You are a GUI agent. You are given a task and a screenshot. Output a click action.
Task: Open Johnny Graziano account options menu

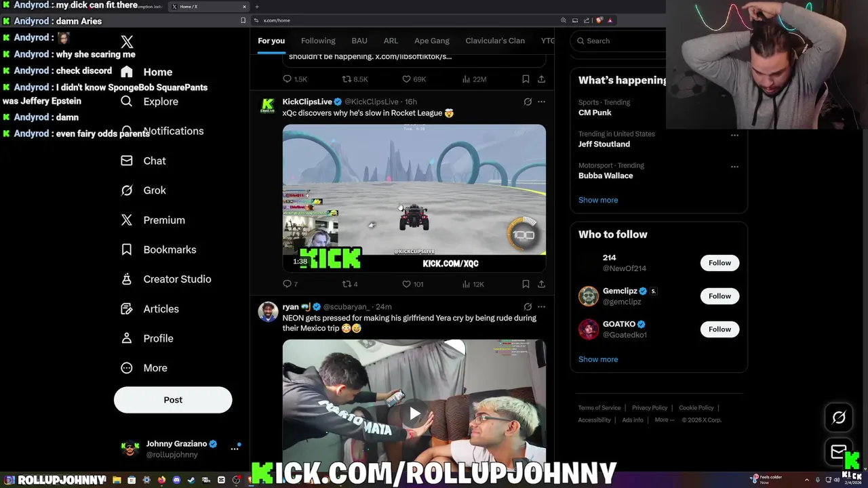(x=235, y=449)
